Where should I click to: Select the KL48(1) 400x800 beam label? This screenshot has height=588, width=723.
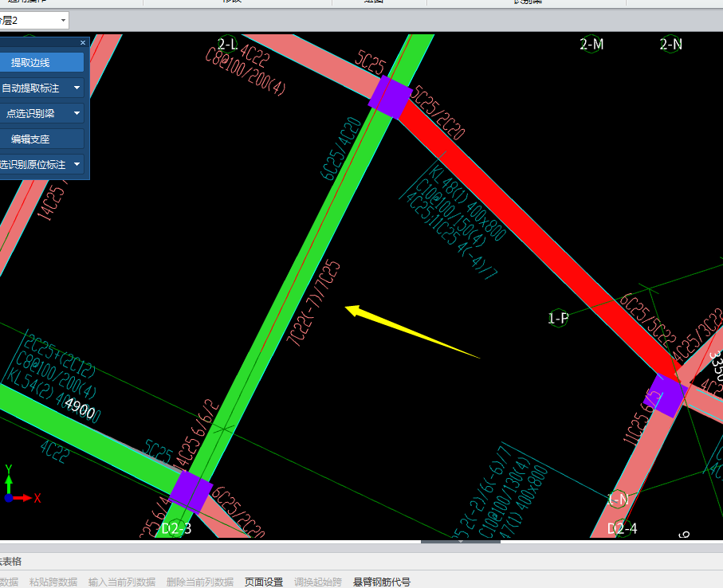point(467,202)
